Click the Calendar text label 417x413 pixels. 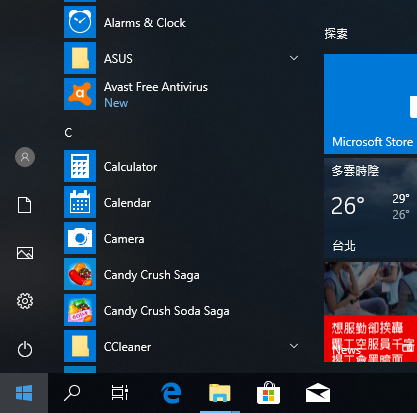tap(127, 203)
